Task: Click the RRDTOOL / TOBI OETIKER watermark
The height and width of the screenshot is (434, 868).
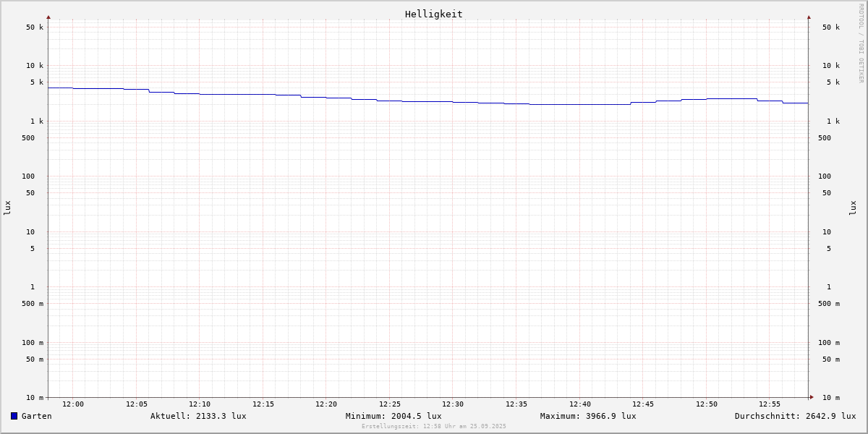Action: coord(861,43)
